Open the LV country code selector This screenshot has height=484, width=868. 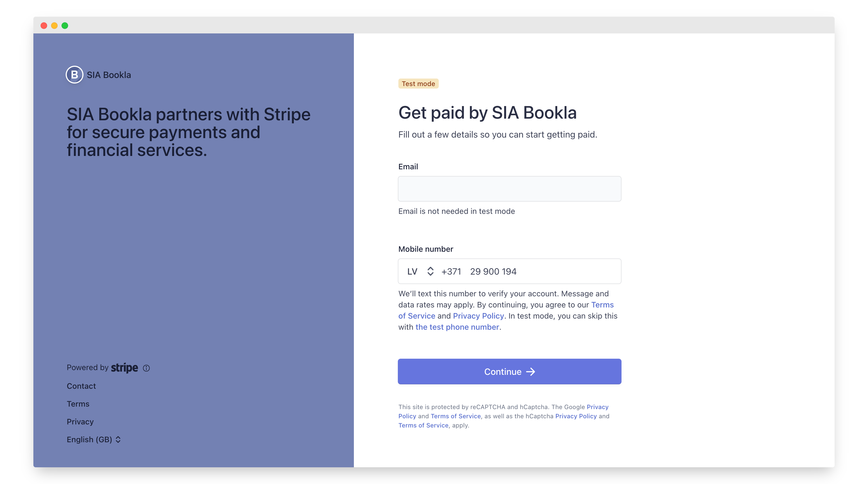420,271
